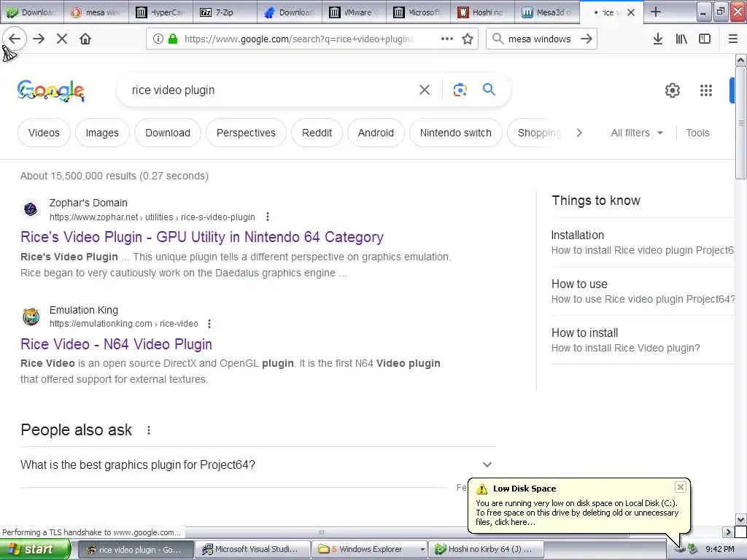Go forward with the forward arrow
This screenshot has height=560, width=747.
tap(39, 39)
